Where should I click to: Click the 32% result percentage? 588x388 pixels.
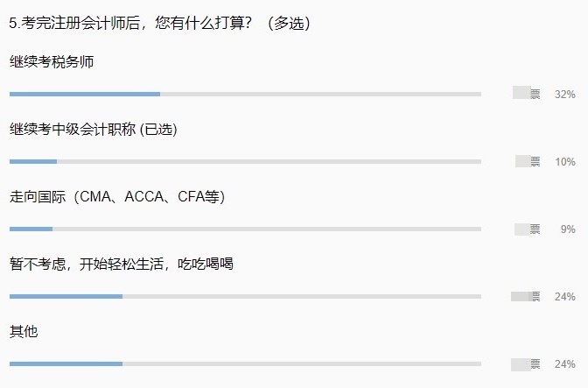(x=564, y=94)
